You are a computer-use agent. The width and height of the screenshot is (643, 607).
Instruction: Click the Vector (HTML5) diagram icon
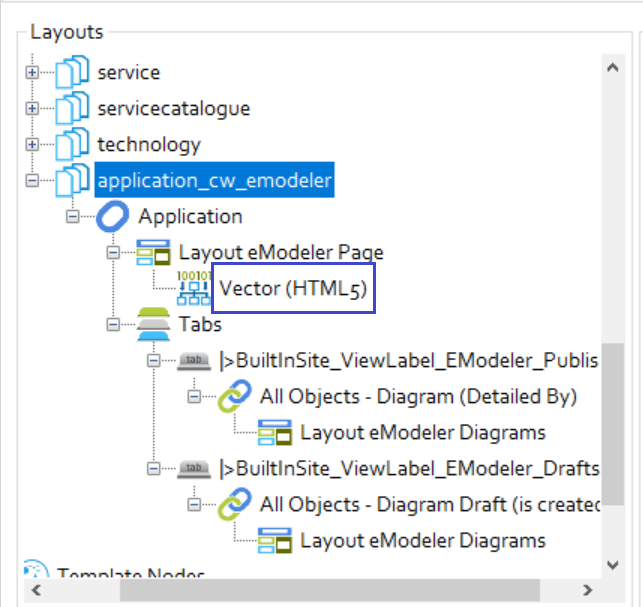[193, 289]
